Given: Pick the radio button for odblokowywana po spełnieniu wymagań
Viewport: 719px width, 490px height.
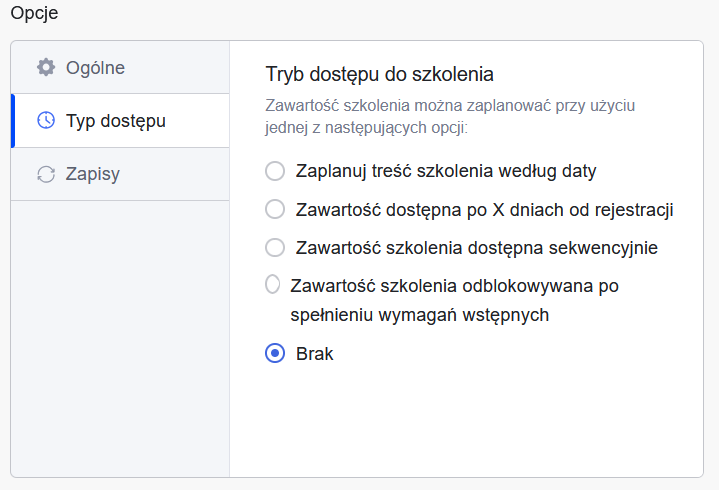Looking at the screenshot, I should point(272,285).
